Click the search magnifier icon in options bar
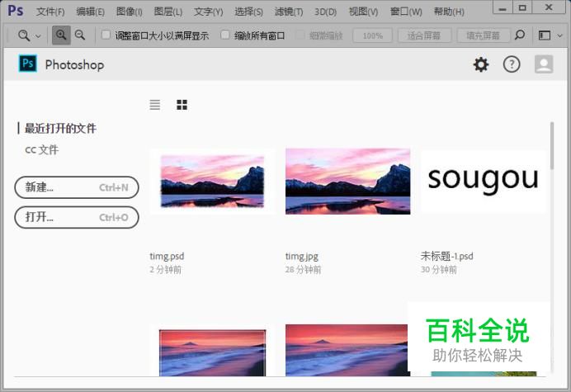 (x=520, y=35)
